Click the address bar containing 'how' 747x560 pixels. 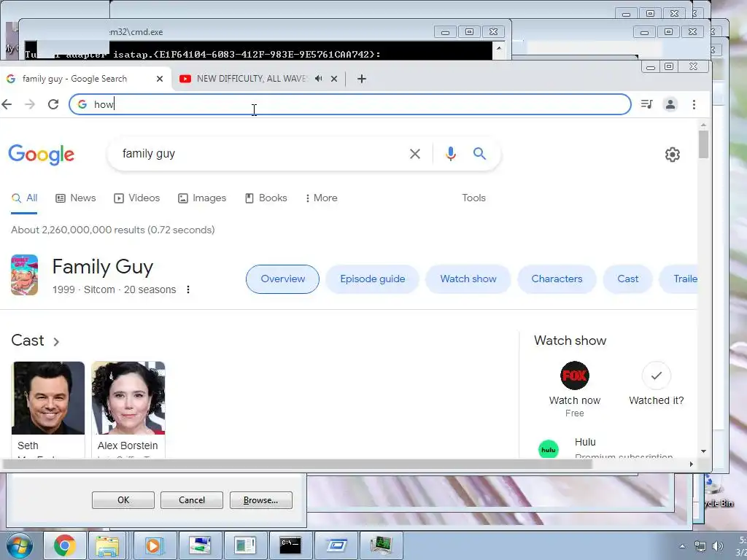[350, 104]
